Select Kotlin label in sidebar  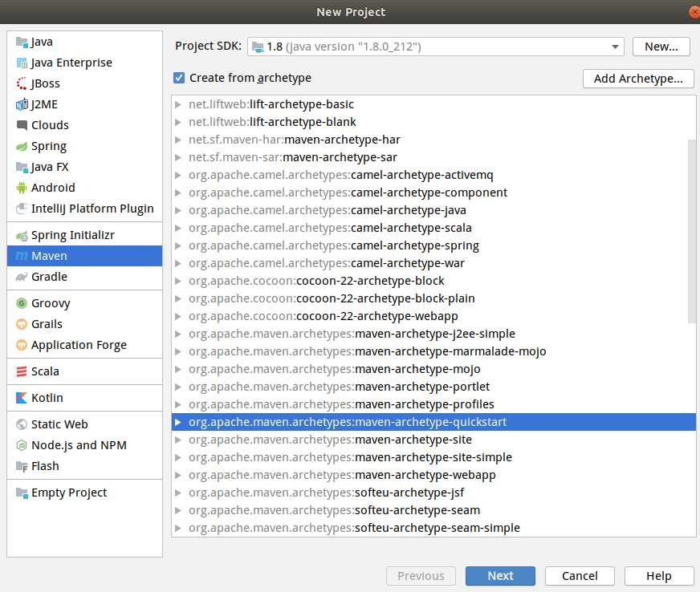coord(47,398)
